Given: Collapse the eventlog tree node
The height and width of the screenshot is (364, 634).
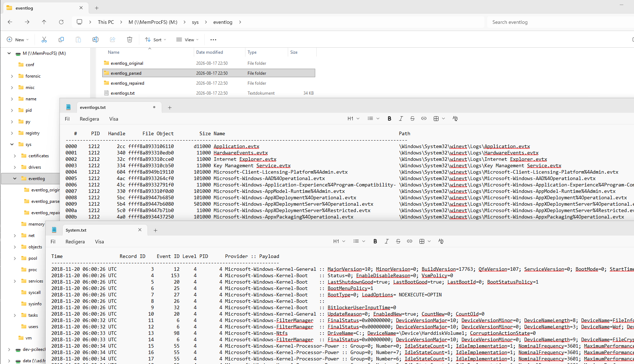Looking at the screenshot, I should coord(15,179).
